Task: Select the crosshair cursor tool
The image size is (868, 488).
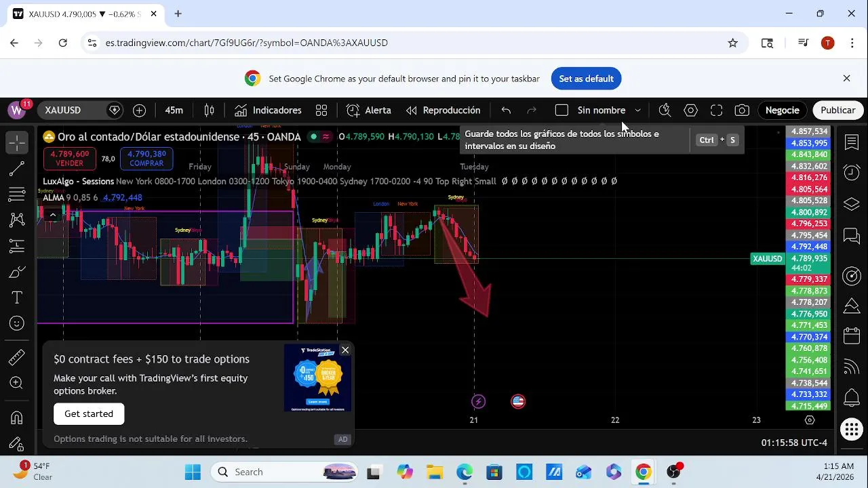Action: point(17,142)
